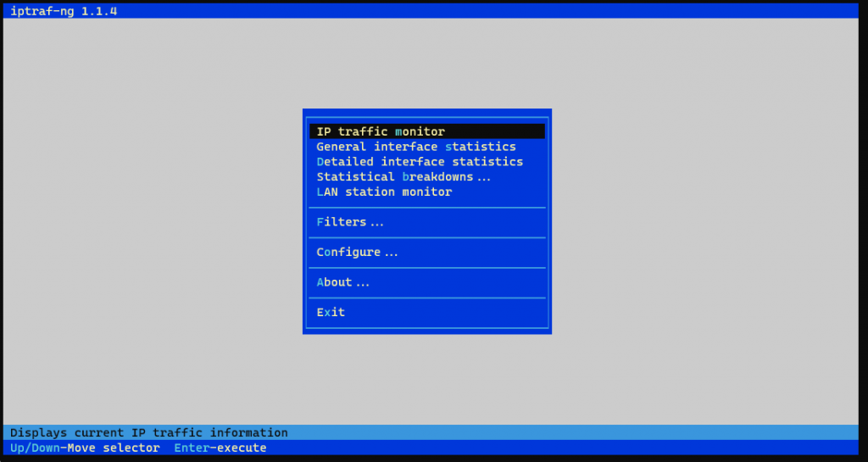Open Detailed interface statistics
This screenshot has width=868, height=462.
pos(420,162)
